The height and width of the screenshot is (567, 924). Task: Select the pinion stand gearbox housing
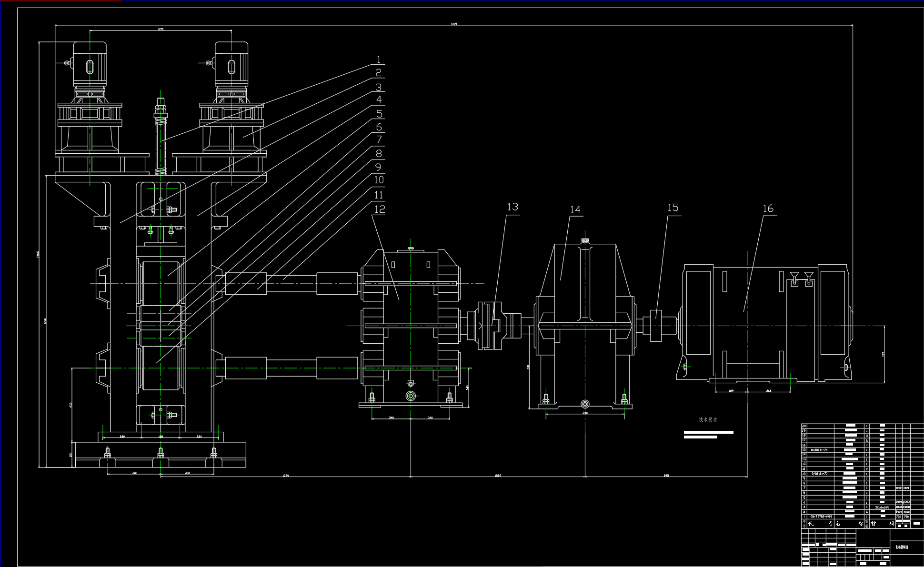[x=410, y=305]
